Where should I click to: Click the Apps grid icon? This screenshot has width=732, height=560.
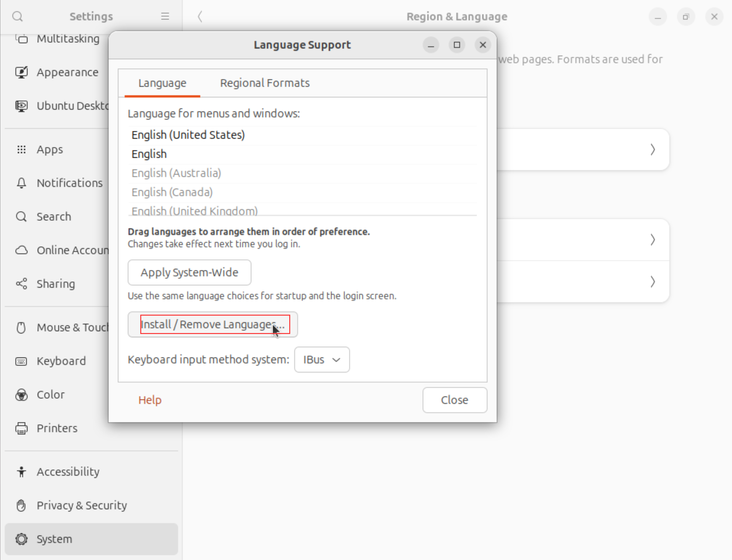pos(21,150)
